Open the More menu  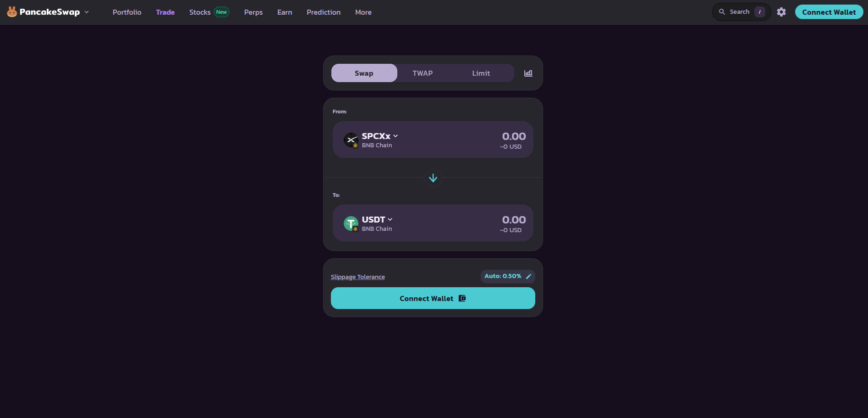click(363, 12)
